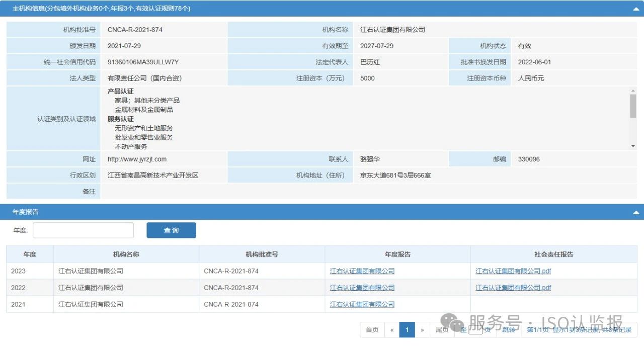Select the 2023 year cell
Image resolution: width=644 pixels, height=349 pixels.
point(30,271)
